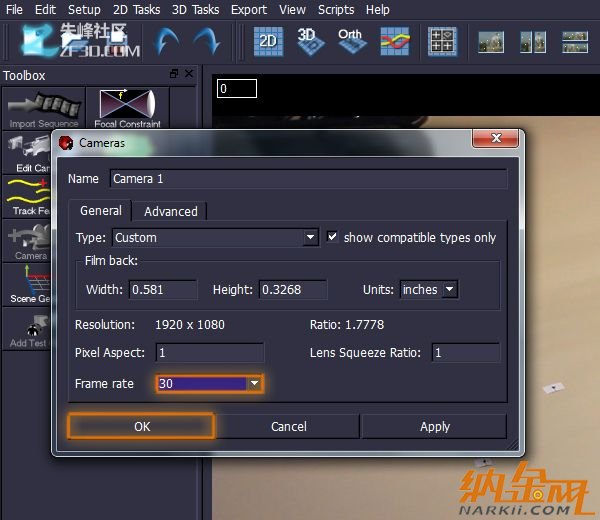The width and height of the screenshot is (600, 520).
Task: Expand the Frame rate dropdown
Action: point(254,384)
